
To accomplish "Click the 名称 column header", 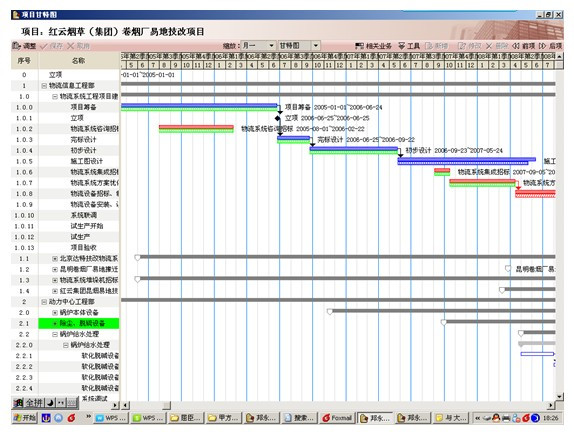I will tap(79, 61).
